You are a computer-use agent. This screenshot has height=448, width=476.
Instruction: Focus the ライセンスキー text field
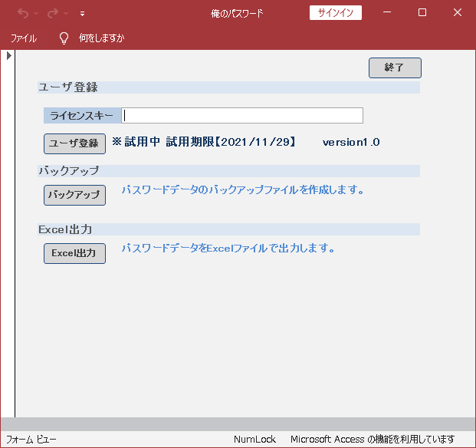(x=242, y=115)
